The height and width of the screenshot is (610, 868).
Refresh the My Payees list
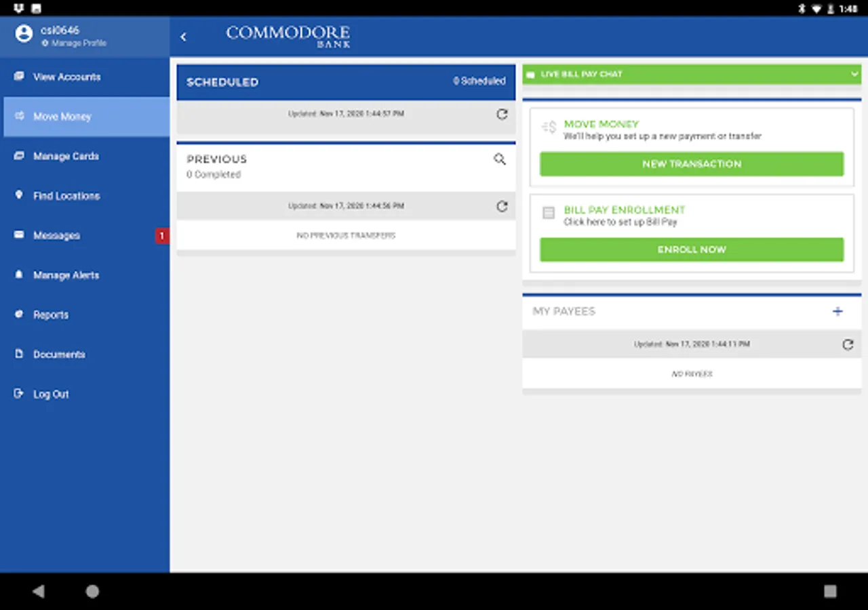point(848,344)
